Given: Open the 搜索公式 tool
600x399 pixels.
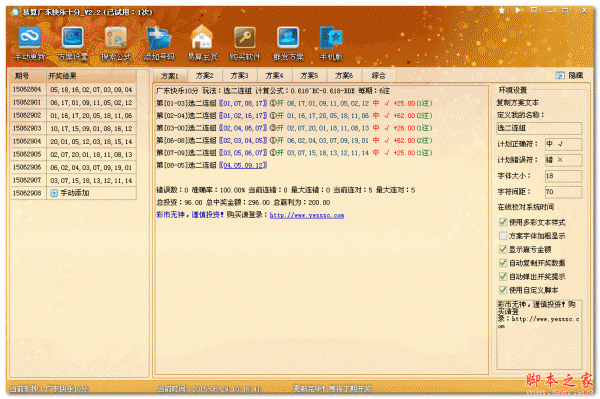Looking at the screenshot, I should click(116, 38).
